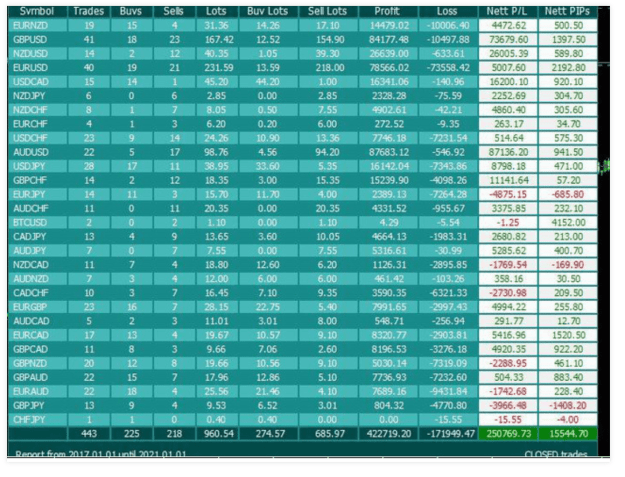Click the Nett PIPs column header
This screenshot has width=625, height=477.
(x=568, y=12)
